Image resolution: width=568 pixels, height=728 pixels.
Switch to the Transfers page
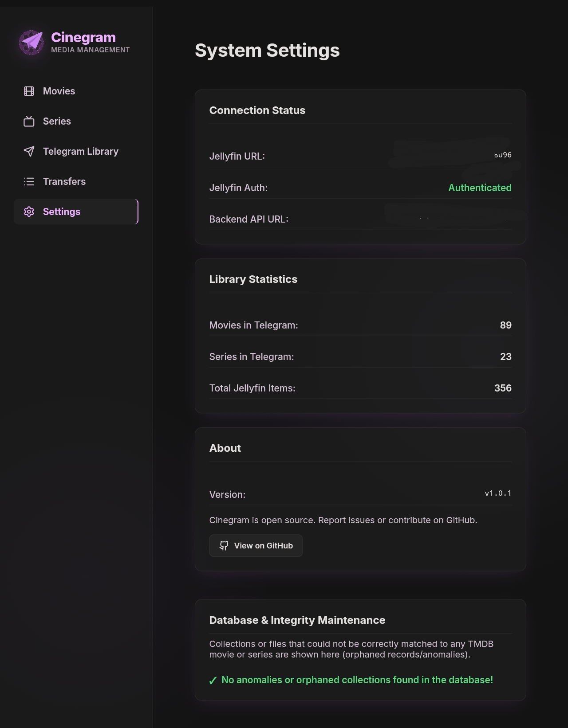[x=76, y=182]
